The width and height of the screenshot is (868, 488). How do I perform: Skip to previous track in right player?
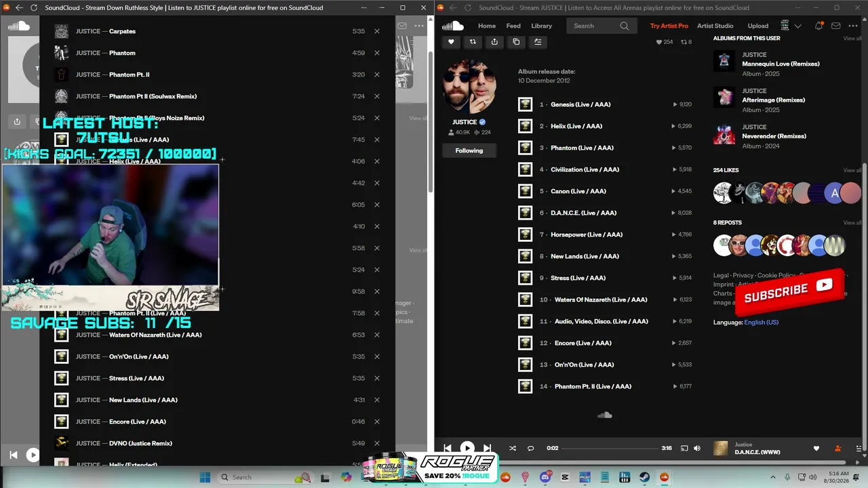(447, 448)
